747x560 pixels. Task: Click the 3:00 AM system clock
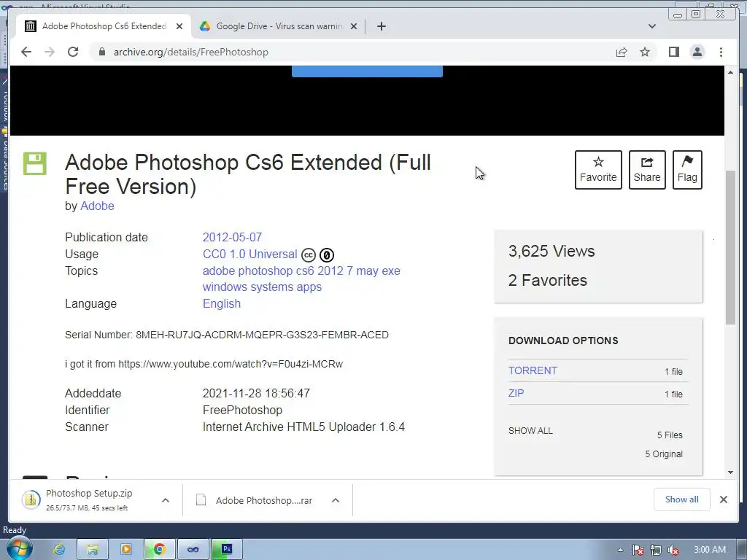point(709,550)
